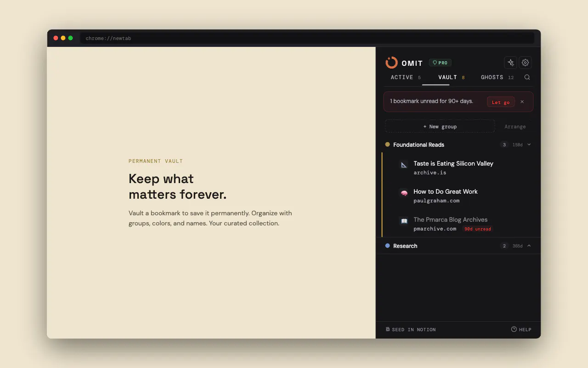
Task: Open the GHOSTS tab
Action: click(x=497, y=77)
